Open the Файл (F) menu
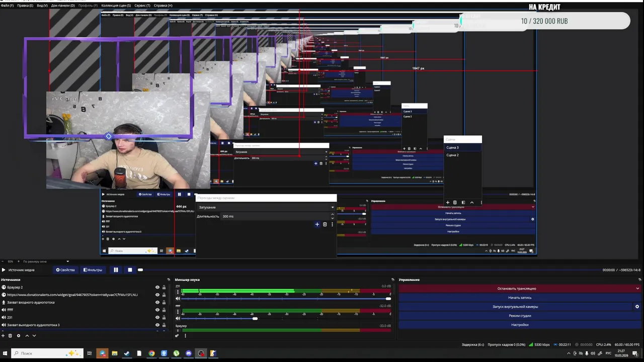This screenshot has height=362, width=644. tap(7, 6)
